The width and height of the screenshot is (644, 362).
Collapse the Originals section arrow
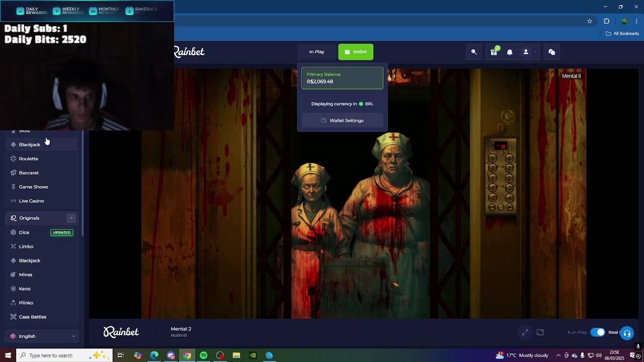click(71, 218)
